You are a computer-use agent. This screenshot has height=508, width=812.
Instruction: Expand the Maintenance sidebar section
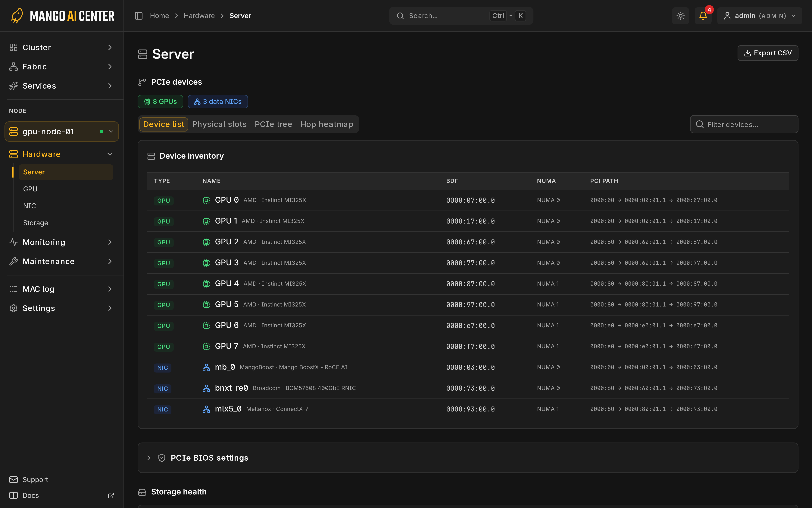pos(62,261)
